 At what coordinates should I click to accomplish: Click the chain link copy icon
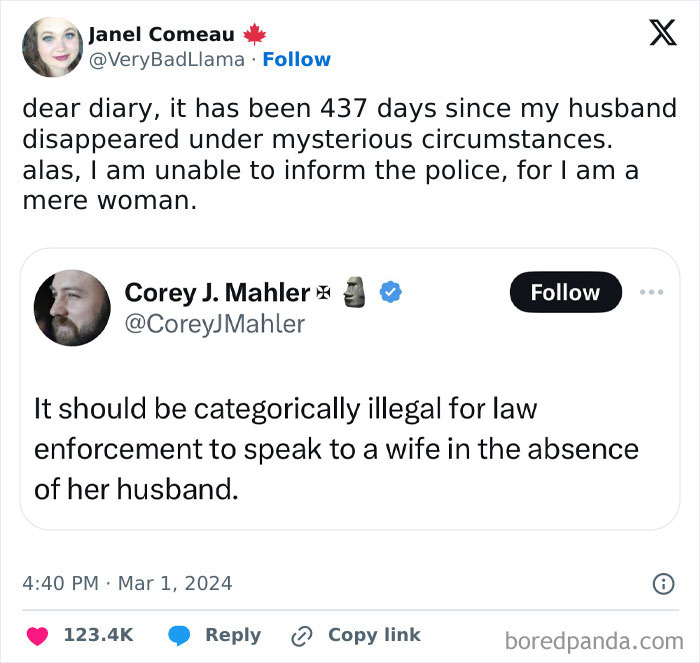coord(302,636)
